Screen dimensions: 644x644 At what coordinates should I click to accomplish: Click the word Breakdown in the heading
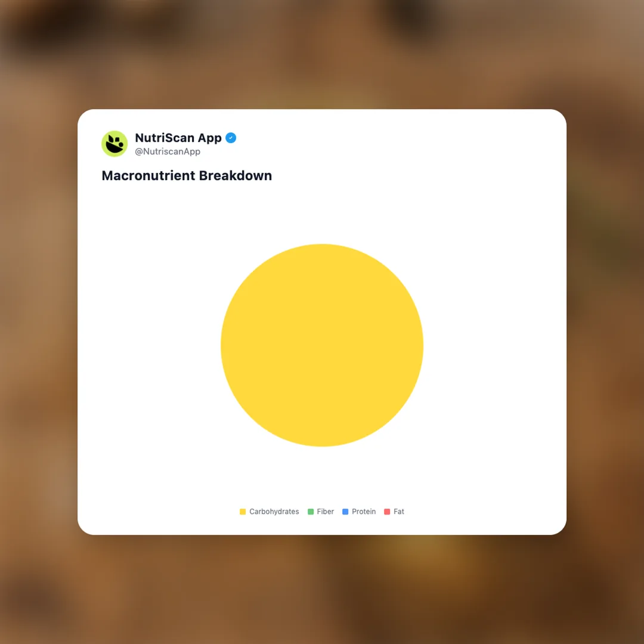(x=236, y=175)
